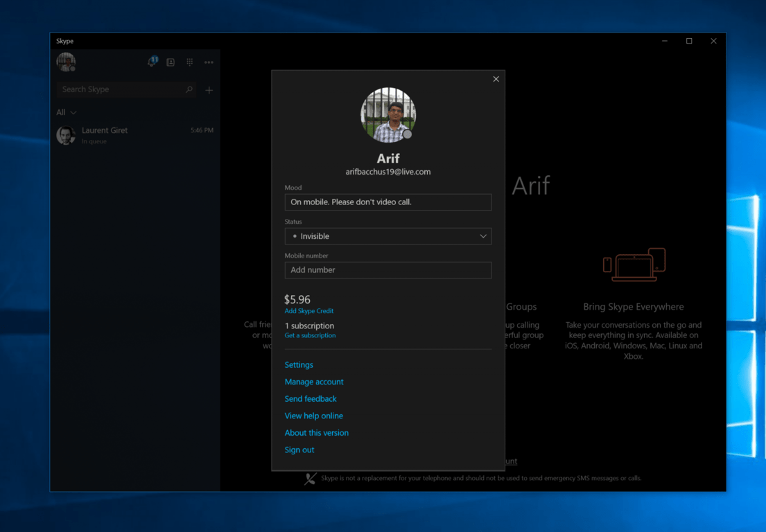Open the Settings link
Viewport: 766px width, 532px height.
pos(299,364)
